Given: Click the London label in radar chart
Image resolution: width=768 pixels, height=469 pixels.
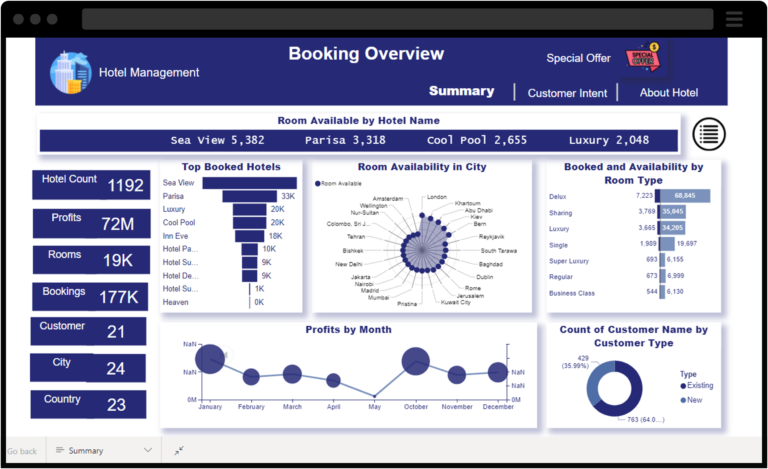Looking at the screenshot, I should 436,197.
